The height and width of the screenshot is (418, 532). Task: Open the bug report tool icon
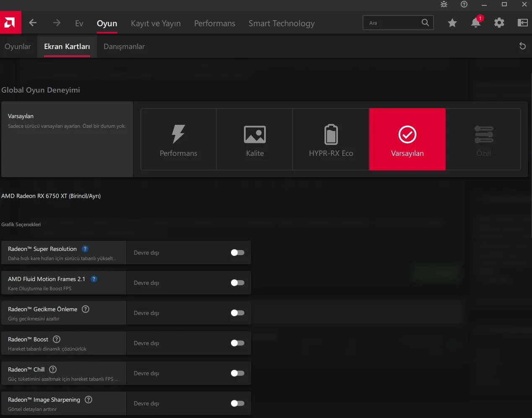(444, 5)
